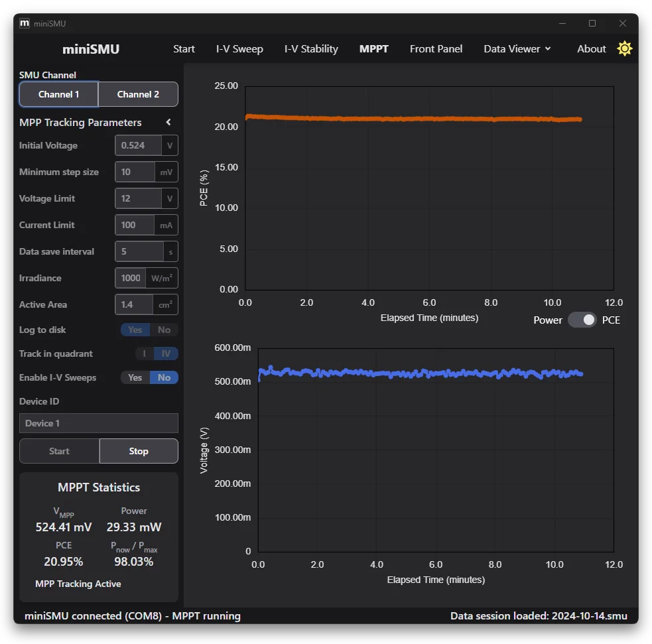The image size is (652, 644).
Task: Set Log to disk to No
Action: 164,330
